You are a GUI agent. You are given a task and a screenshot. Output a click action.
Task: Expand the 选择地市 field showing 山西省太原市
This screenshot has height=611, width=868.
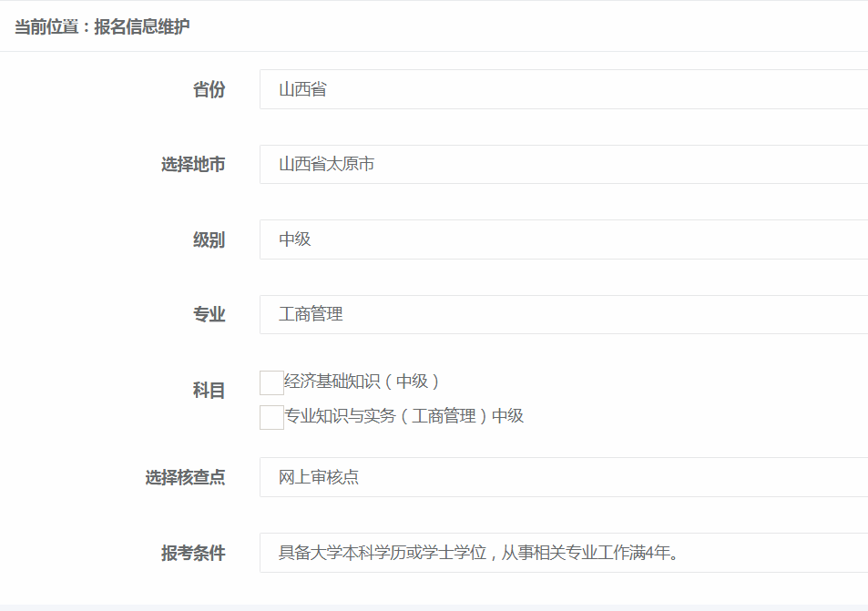point(563,165)
